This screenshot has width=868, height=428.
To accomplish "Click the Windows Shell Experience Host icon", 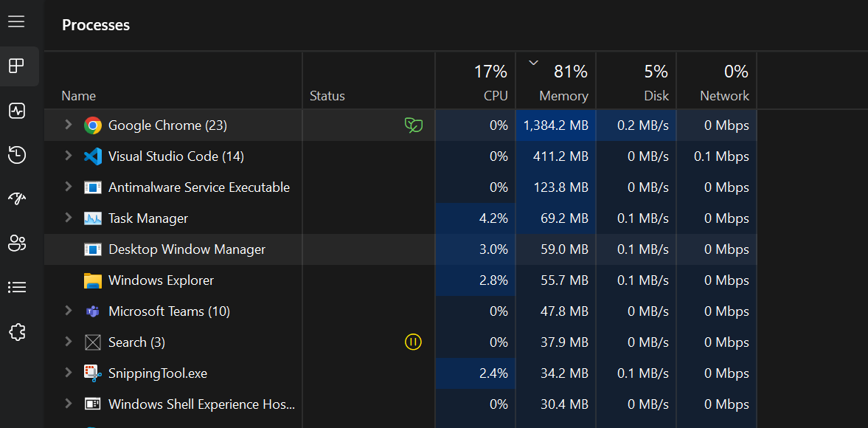I will point(92,404).
